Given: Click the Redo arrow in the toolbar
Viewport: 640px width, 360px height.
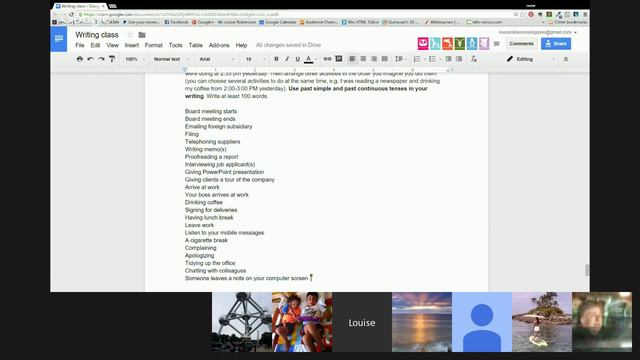Looking at the screenshot, I should pos(101,59).
